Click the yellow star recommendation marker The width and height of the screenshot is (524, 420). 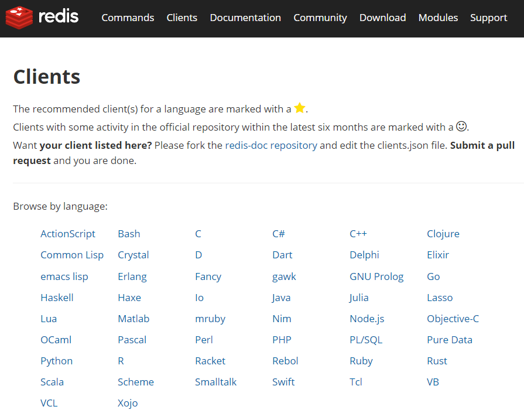pyautogui.click(x=300, y=108)
